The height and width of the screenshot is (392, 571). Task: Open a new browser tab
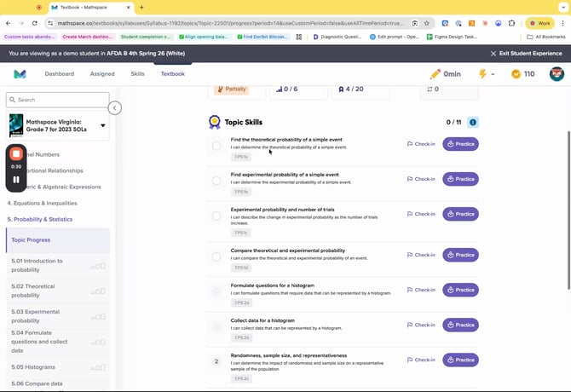(141, 7)
